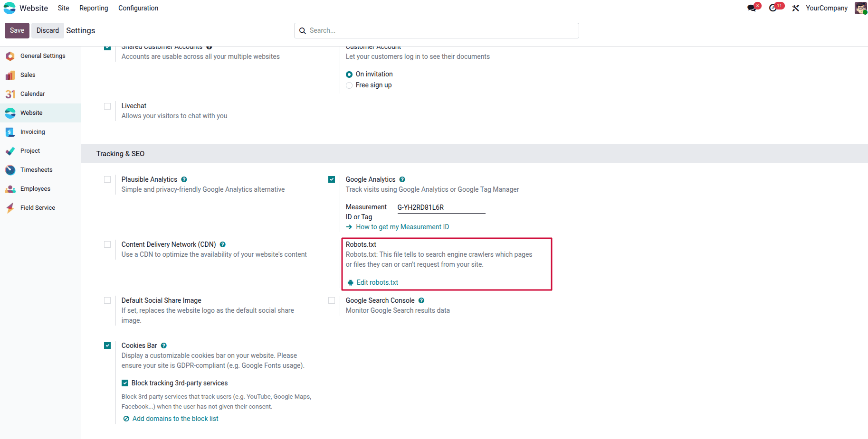Click the Employees sidebar icon
The width and height of the screenshot is (868, 439).
[x=10, y=189]
